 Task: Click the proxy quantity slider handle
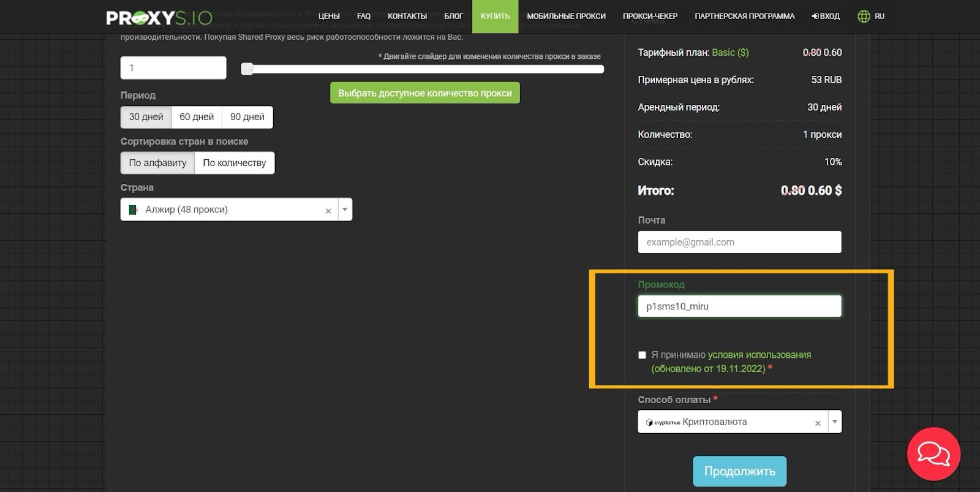tap(247, 69)
